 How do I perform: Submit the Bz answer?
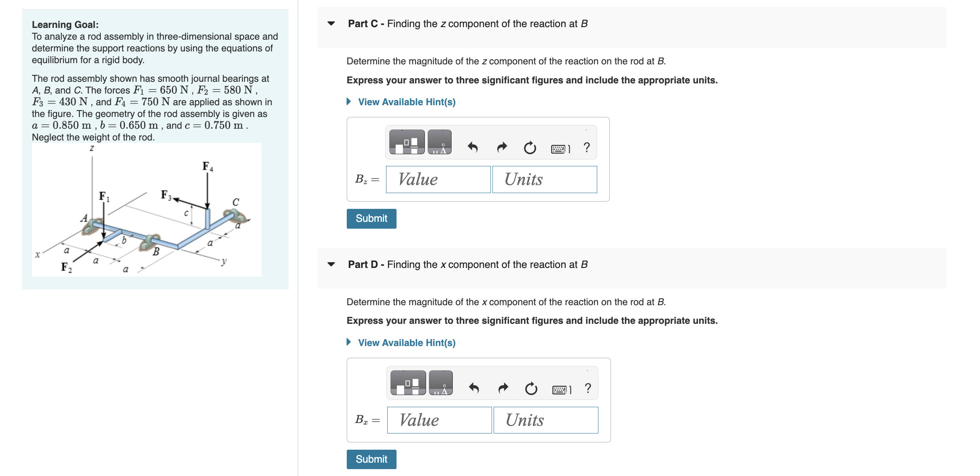pyautogui.click(x=371, y=218)
